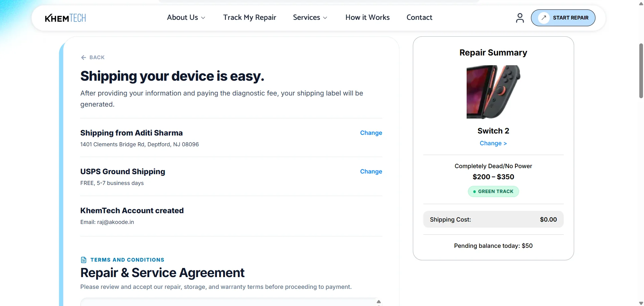
Task: Expand the Services dropdown chevron
Action: pos(325,18)
